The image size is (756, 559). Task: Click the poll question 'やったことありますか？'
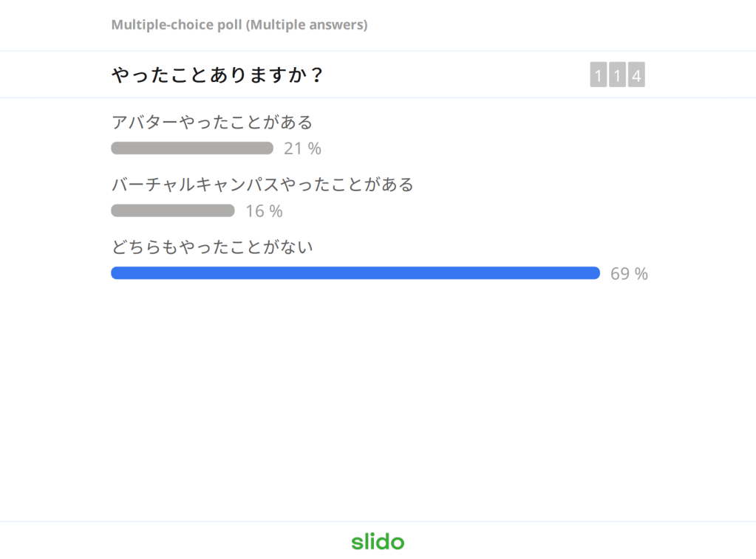click(217, 75)
